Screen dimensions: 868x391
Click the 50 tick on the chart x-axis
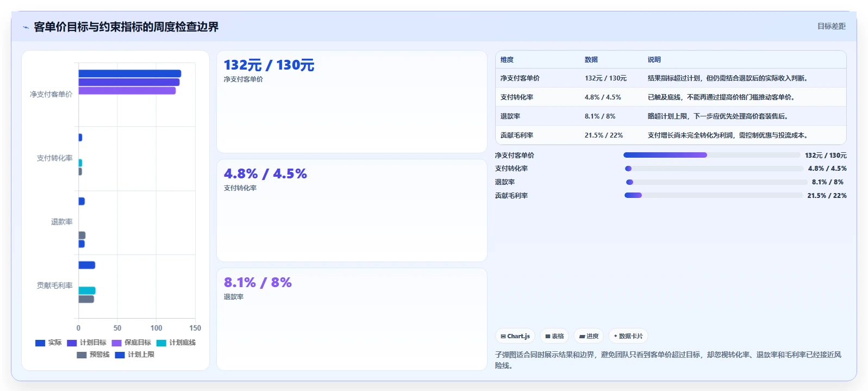[117, 328]
